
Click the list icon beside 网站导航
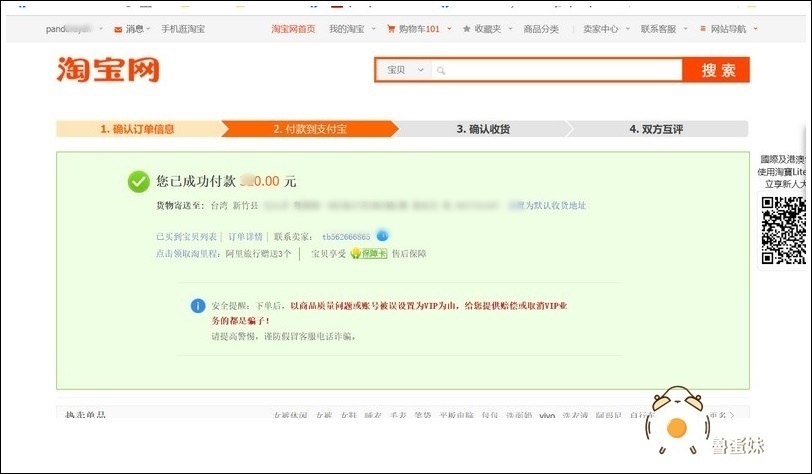(703, 29)
